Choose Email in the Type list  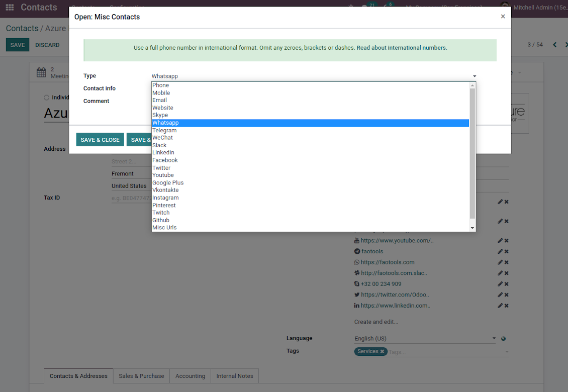pos(311,100)
